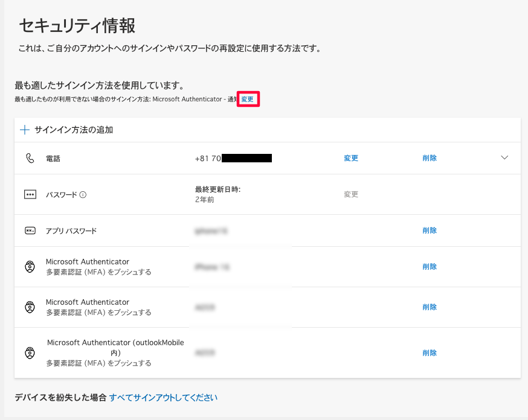Click the +81 phone number text

click(208, 159)
